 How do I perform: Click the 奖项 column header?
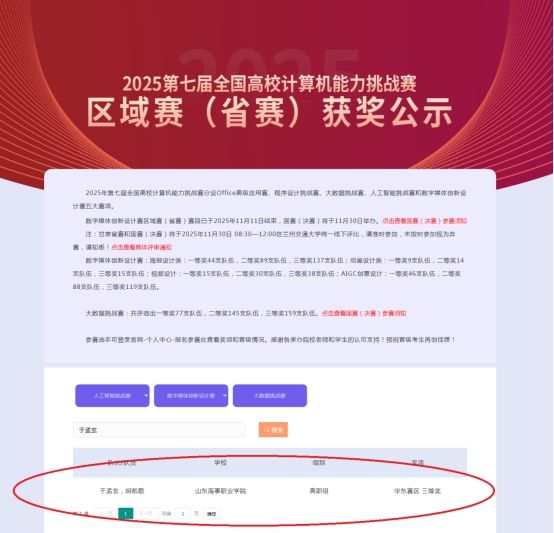coord(417,462)
